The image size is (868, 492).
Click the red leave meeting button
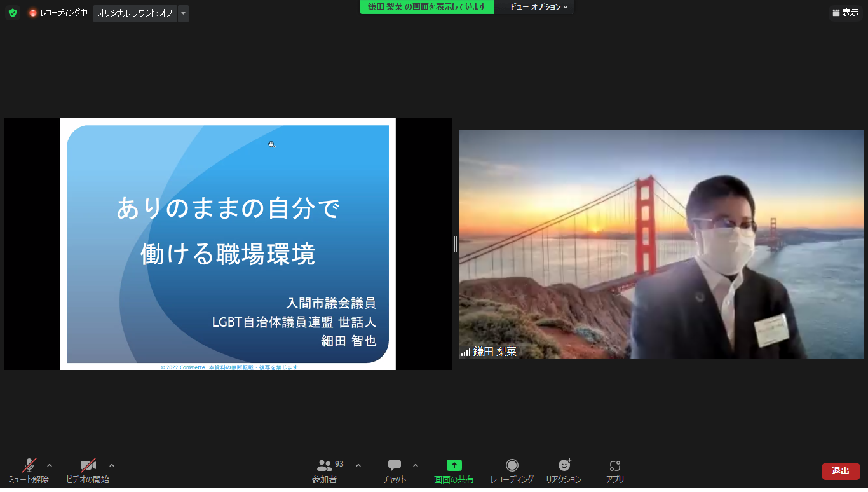coord(840,471)
